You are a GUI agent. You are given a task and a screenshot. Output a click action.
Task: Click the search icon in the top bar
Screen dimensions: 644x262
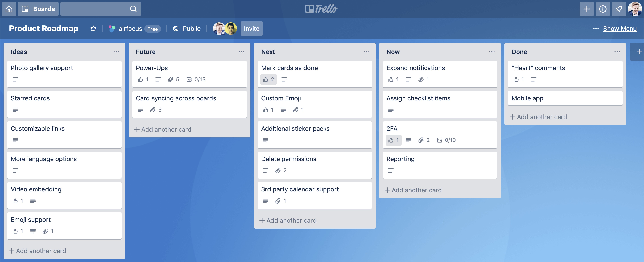coord(133,8)
